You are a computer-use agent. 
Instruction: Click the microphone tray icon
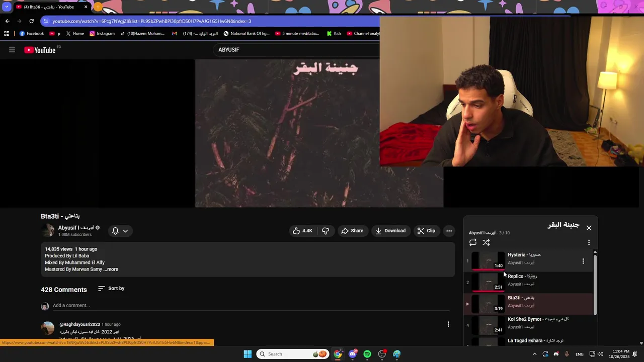coord(567,354)
